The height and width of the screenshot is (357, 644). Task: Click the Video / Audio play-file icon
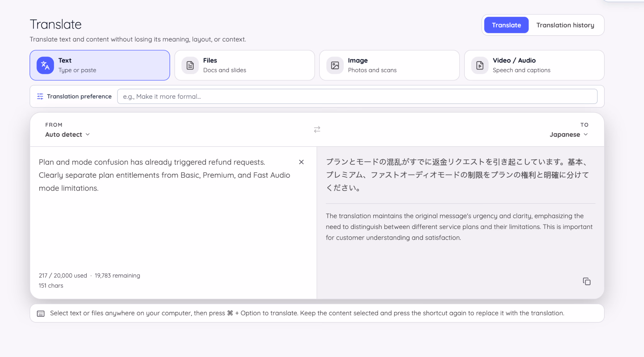pos(480,65)
